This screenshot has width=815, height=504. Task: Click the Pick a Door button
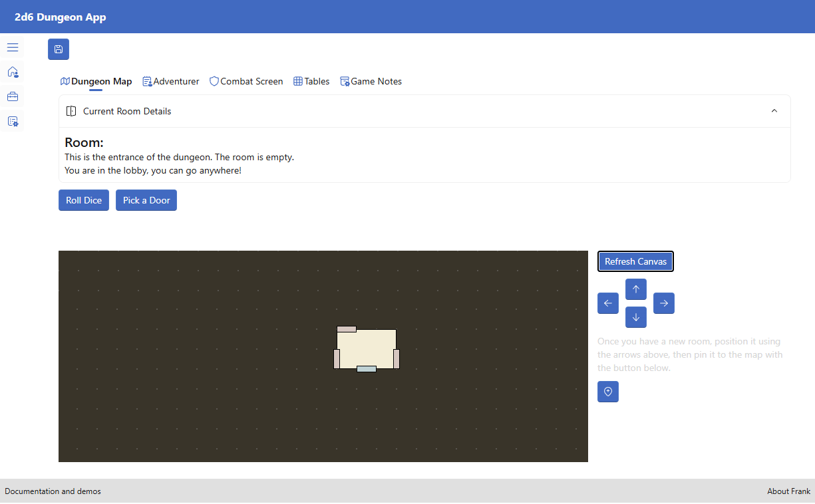[146, 200]
